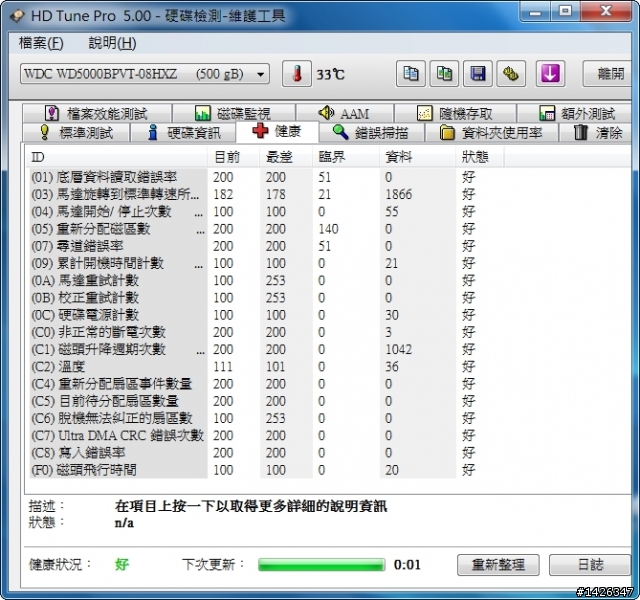Viewport: 640px width, 600px height.
Task: Minimize the HD Tune Pro window
Action: [x=535, y=12]
